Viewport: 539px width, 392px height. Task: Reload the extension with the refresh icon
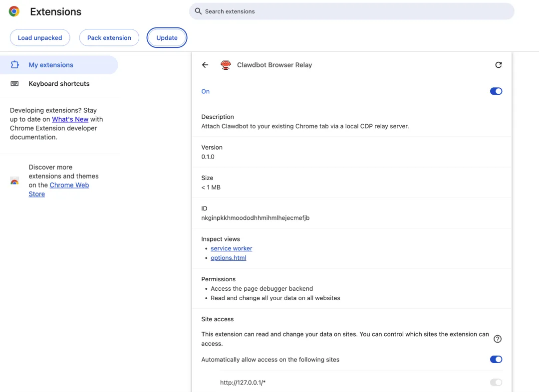498,65
